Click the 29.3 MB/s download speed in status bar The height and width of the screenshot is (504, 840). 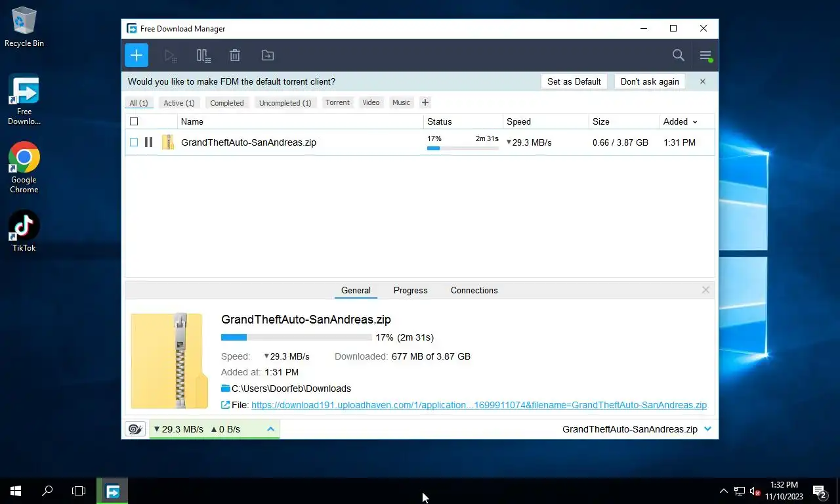pyautogui.click(x=178, y=429)
